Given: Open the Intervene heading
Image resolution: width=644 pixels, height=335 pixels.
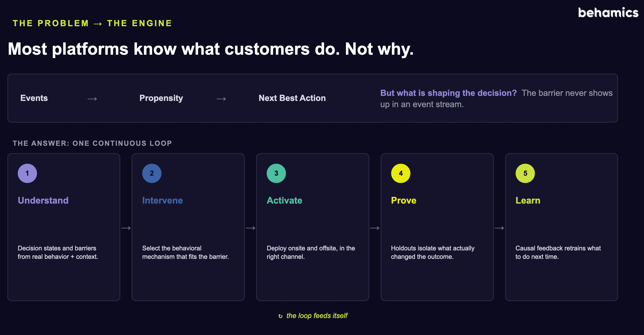Looking at the screenshot, I should coord(163,200).
